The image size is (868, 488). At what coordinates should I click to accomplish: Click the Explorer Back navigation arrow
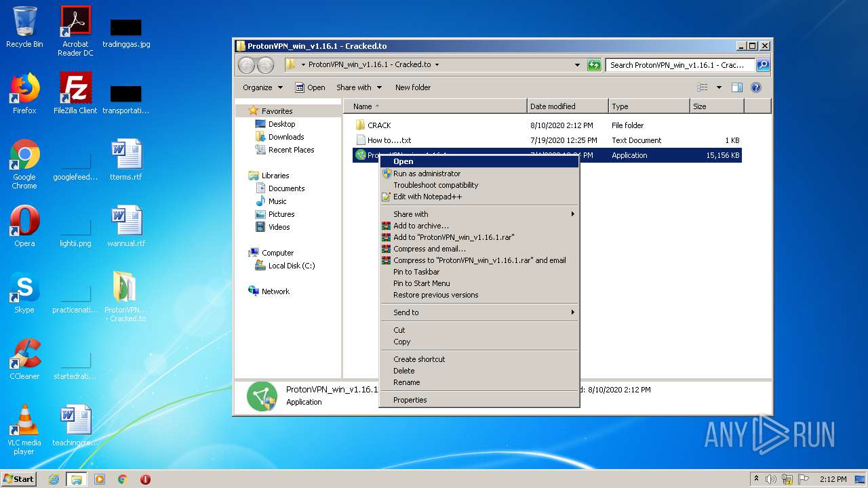pyautogui.click(x=246, y=65)
